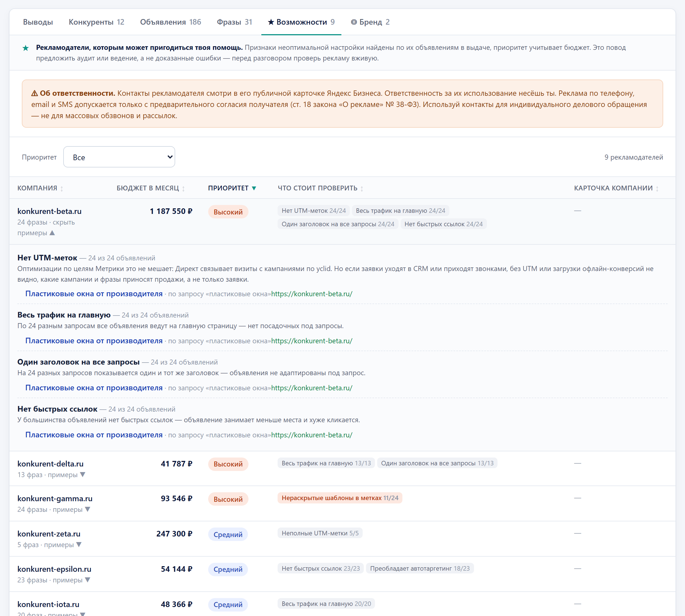Click the Высокий badge for konkurent-delta.ru

click(228, 464)
